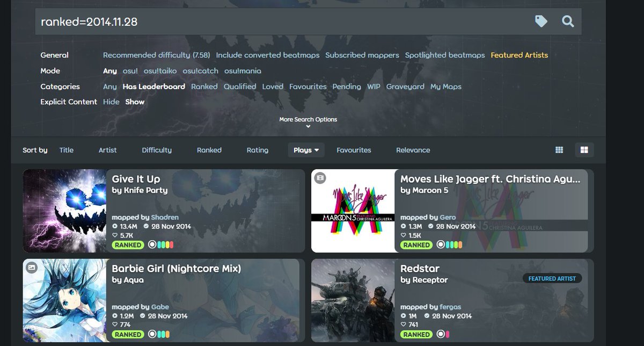The height and width of the screenshot is (346, 644).
Task: Click the magnifying glass search icon
Action: (568, 21)
